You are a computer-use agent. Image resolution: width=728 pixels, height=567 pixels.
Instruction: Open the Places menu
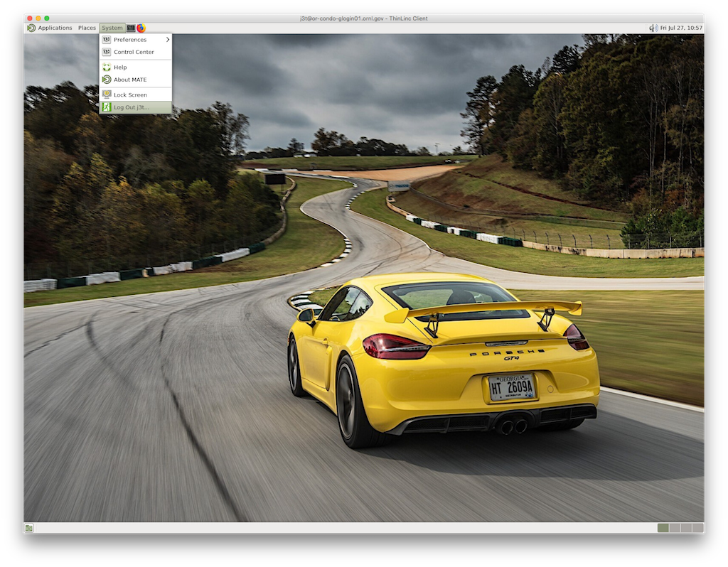click(87, 28)
